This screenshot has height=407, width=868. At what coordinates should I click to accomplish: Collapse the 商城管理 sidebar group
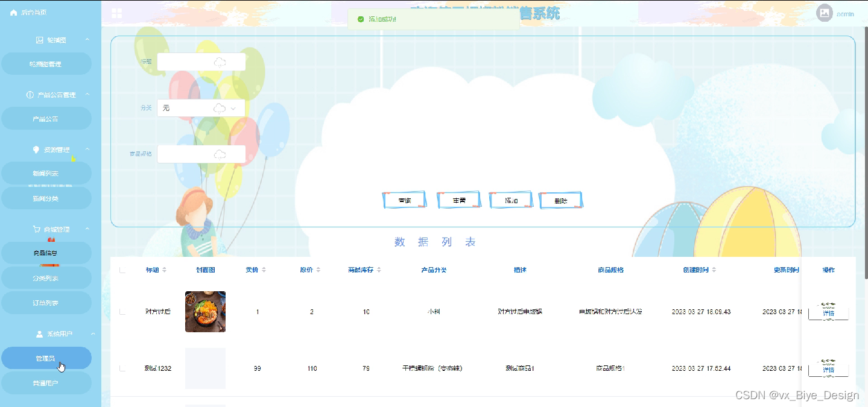click(87, 229)
